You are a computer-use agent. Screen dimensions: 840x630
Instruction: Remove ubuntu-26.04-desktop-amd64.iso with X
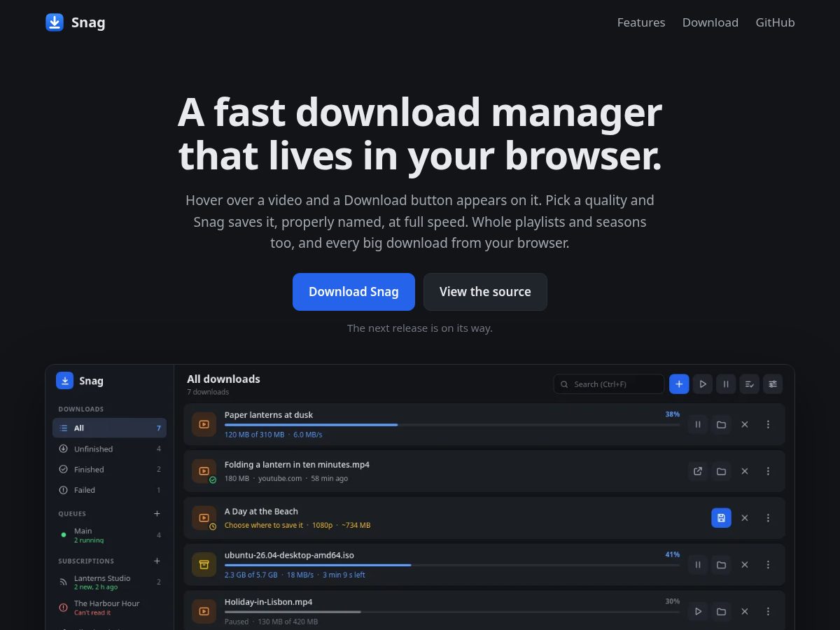[x=745, y=565]
